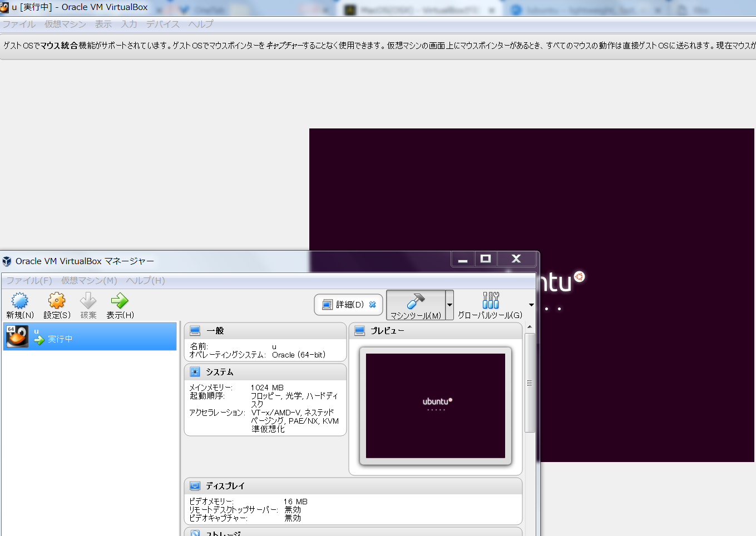The width and height of the screenshot is (756, 536).
Task: Open ヘルプ menu in VM window
Action: point(201,24)
